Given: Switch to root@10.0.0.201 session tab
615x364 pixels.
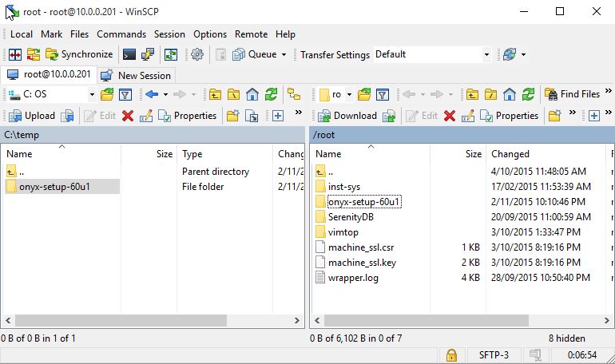Looking at the screenshot, I should tap(49, 74).
